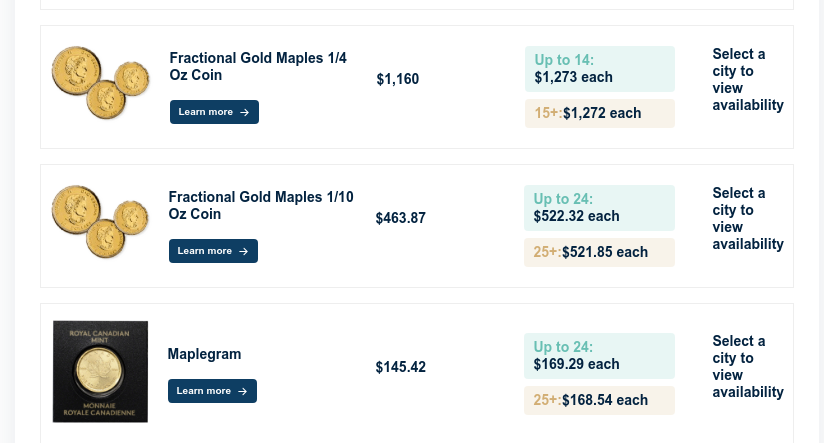
Task: Click the $463.87 sell price
Action: point(400,218)
